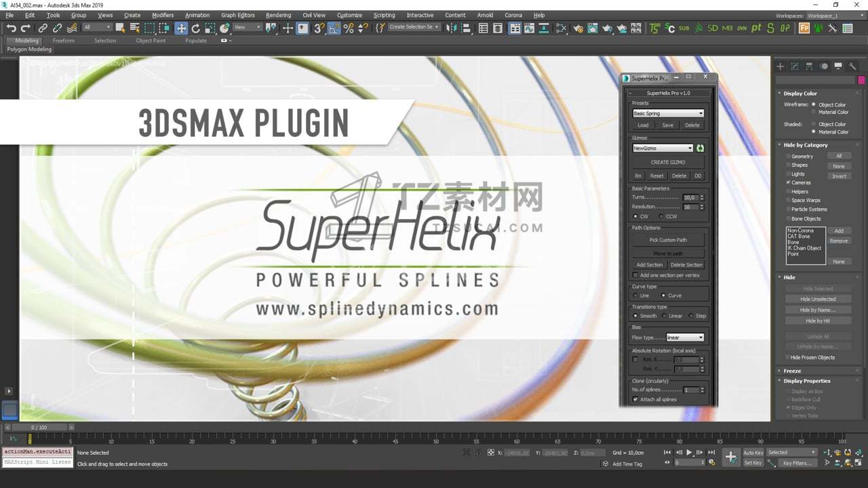Viewport: 868px width, 488px height.
Task: Open the Rendering menu
Action: coord(278,15)
